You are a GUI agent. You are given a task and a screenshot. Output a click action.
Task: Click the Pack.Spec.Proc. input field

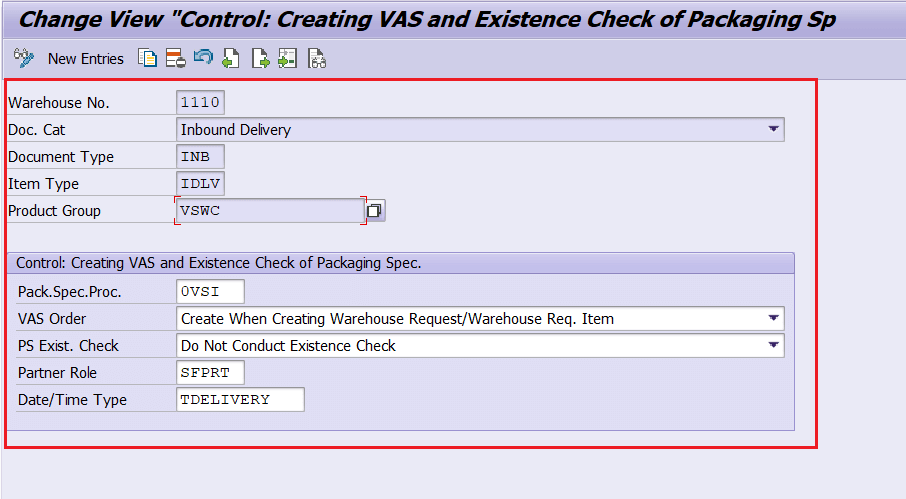[x=210, y=291]
